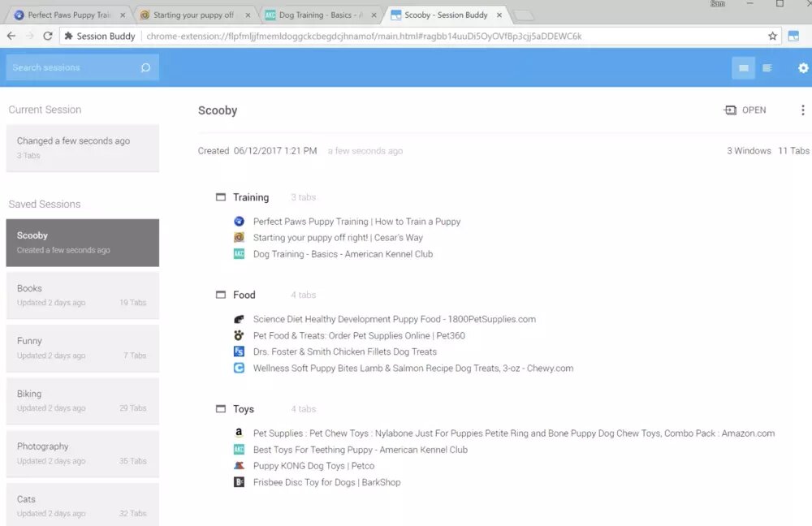This screenshot has width=812, height=526.
Task: Open the Session Buddy settings gear
Action: (x=803, y=68)
